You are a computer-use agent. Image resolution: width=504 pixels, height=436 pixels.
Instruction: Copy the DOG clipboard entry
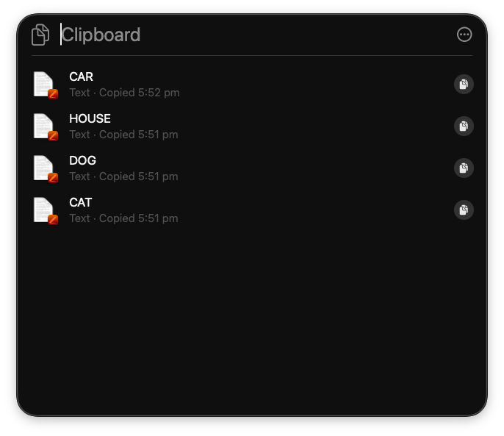[x=464, y=168]
